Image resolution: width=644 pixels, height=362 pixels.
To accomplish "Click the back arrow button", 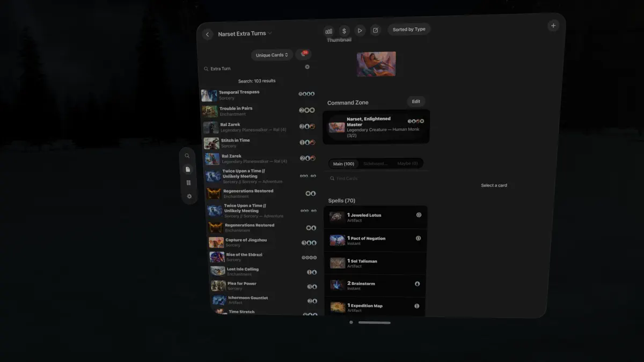I will pos(207,33).
